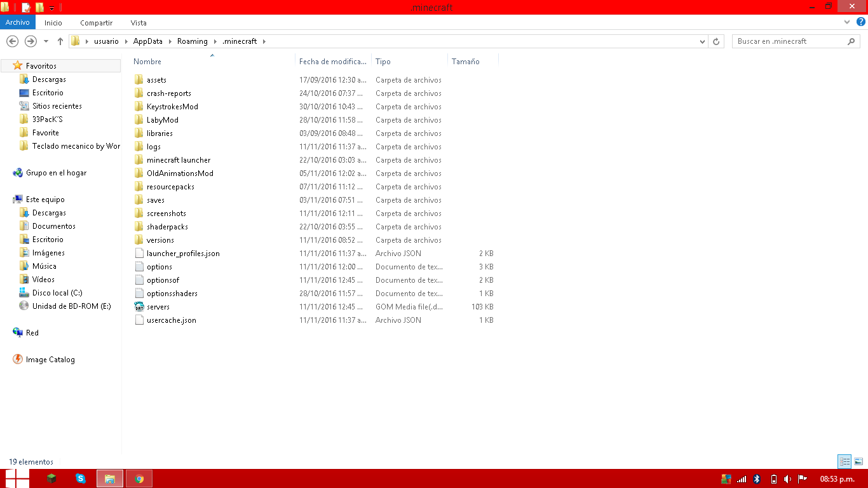Sort by Fecha de modificación column
The height and width of the screenshot is (488, 868).
(333, 62)
